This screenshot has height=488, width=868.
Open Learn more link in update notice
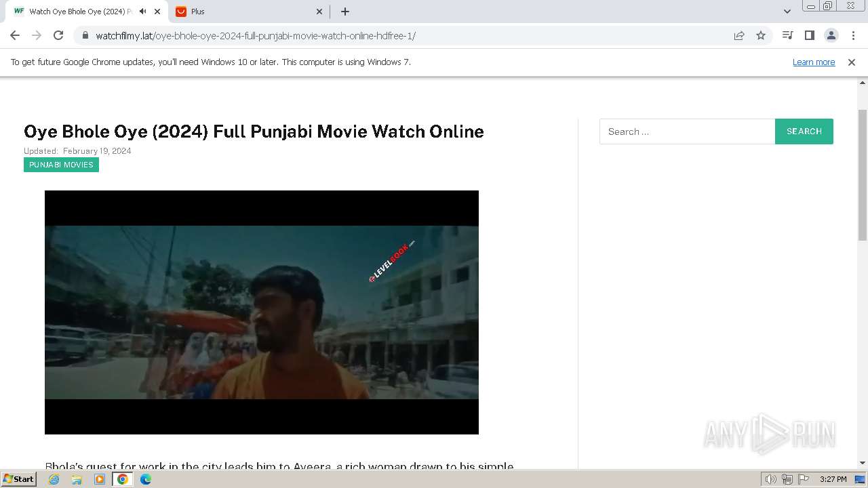tap(814, 62)
